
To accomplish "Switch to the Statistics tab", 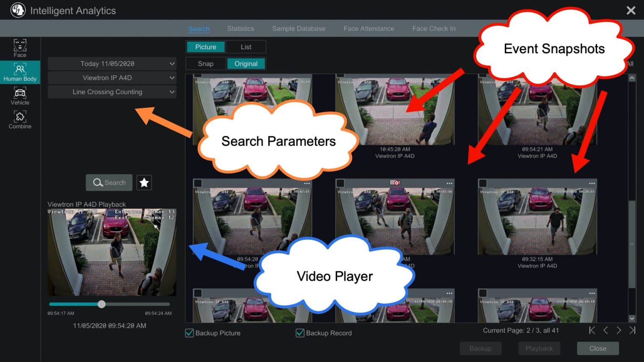I will tap(240, 28).
